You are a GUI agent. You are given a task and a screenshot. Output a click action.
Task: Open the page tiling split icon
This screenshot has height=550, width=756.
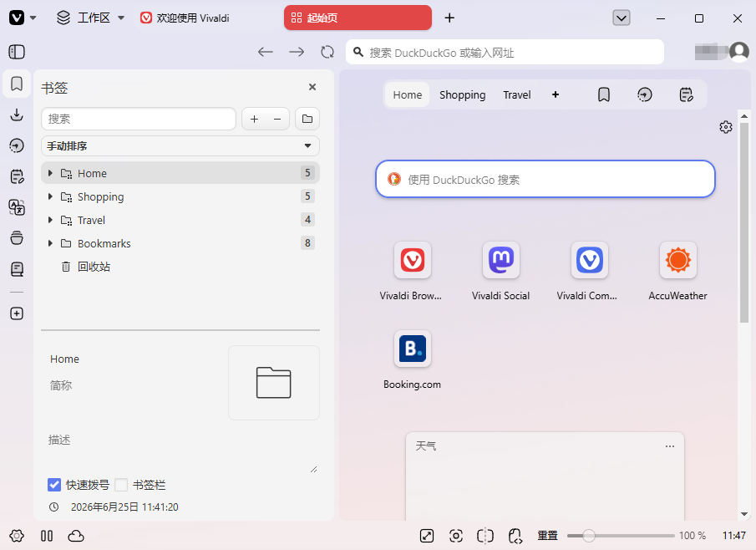click(x=485, y=536)
